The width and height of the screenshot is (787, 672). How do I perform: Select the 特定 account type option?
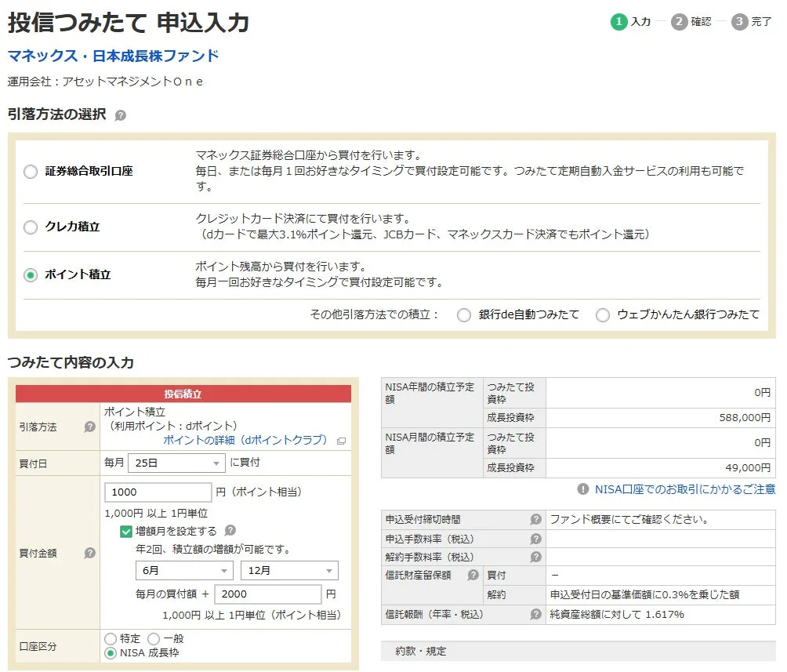point(111,638)
